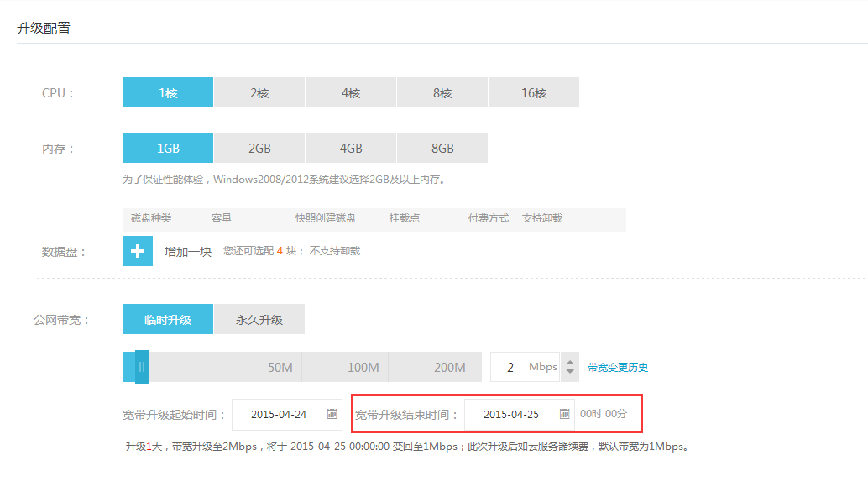Open the 带宽变更历史 link
Image resolution: width=868 pixels, height=497 pixels.
click(x=618, y=368)
